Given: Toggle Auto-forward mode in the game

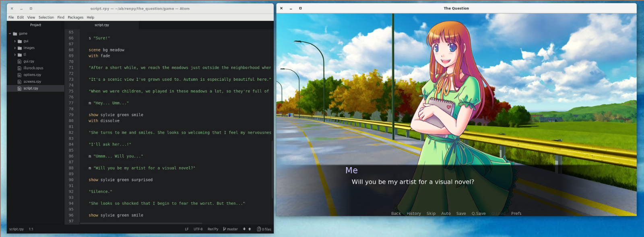Looking at the screenshot, I should coord(446,214).
